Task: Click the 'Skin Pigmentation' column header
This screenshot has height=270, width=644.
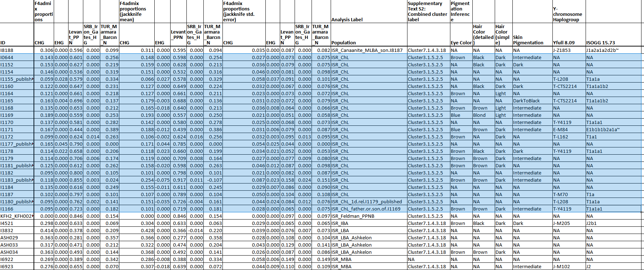Action: [532, 35]
